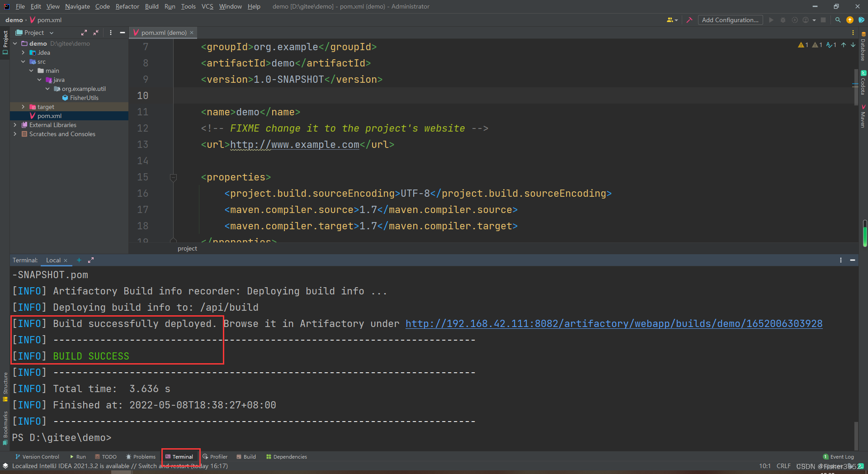Hide the Project panel with minus icon

point(122,33)
